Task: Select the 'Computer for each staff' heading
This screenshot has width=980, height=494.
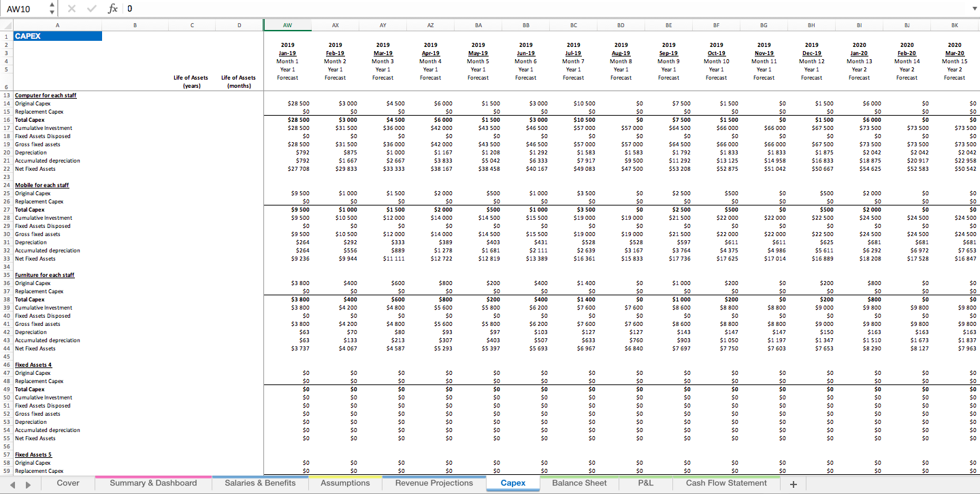Action: pos(46,95)
